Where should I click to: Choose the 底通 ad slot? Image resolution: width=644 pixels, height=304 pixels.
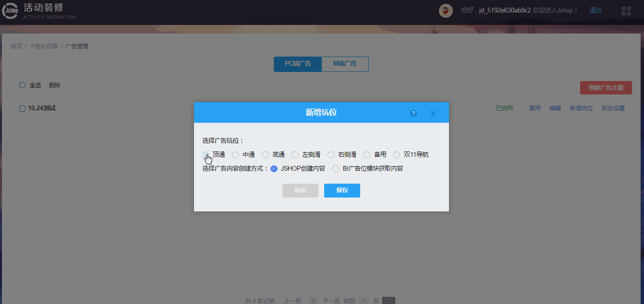click(x=265, y=155)
